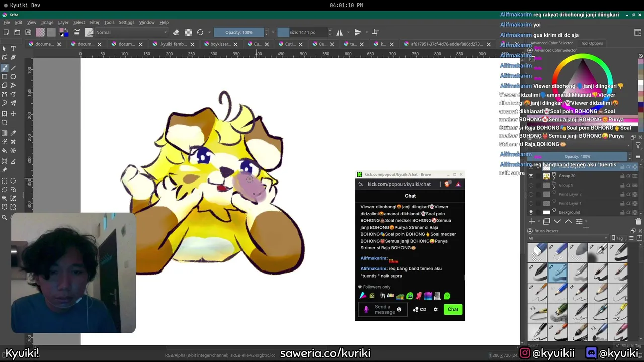Show the Paint Layer 2 layer
644x362 pixels.
point(531,194)
